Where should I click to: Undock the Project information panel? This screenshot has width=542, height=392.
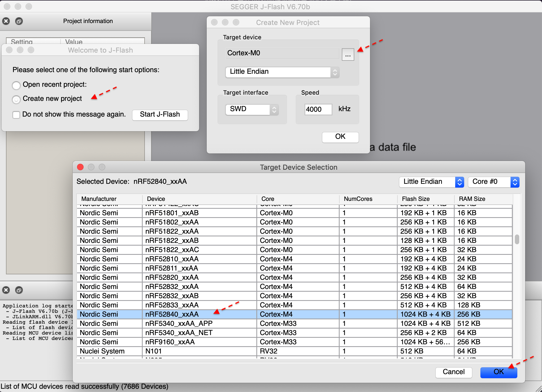coord(19,21)
